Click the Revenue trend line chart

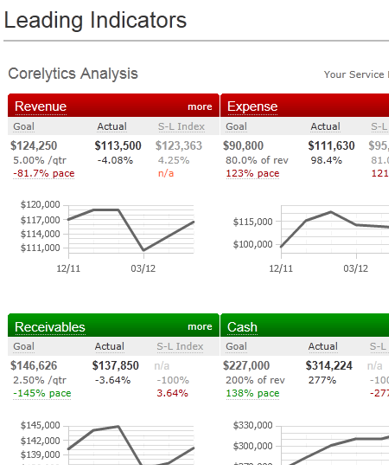pos(131,230)
